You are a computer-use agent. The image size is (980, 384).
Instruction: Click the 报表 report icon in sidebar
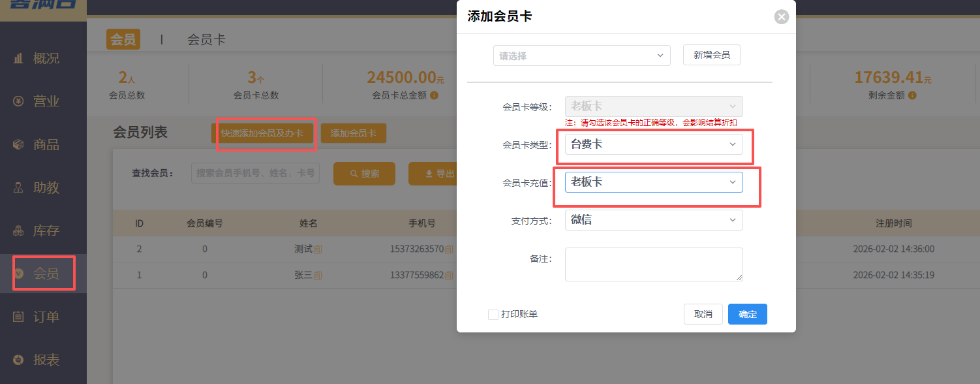19,360
